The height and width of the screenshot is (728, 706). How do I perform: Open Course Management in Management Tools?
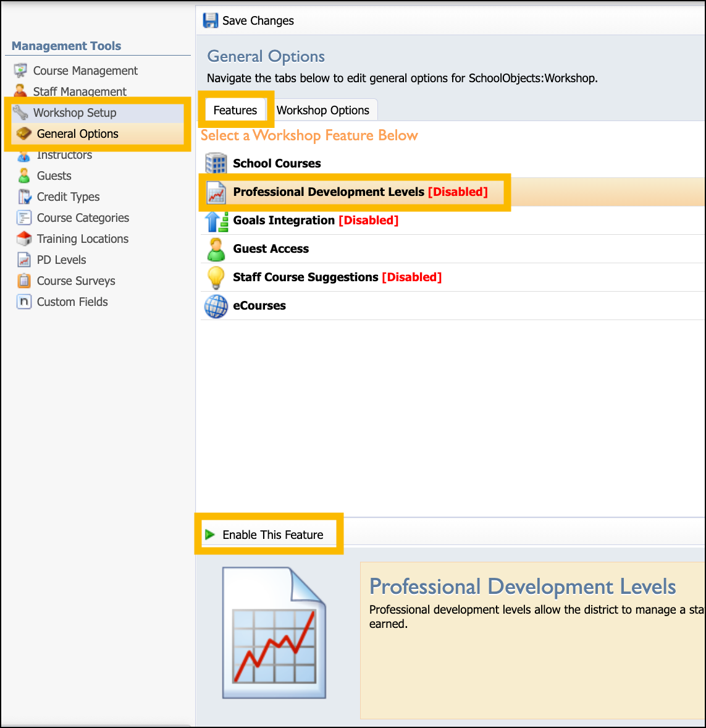pyautogui.click(x=85, y=70)
